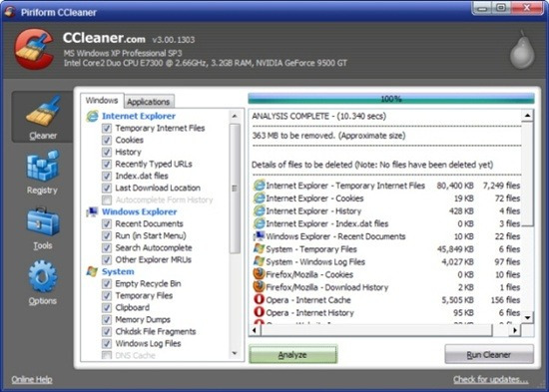Click IE icon beside History result

point(260,210)
